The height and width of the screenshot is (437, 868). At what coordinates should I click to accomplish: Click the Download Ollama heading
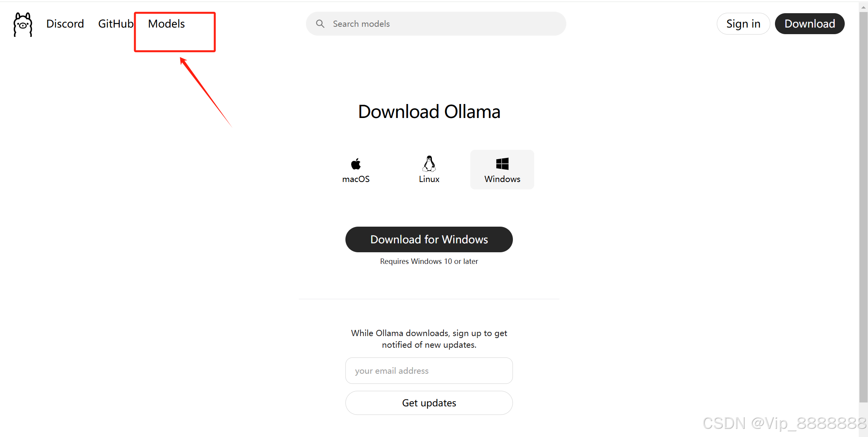click(429, 112)
